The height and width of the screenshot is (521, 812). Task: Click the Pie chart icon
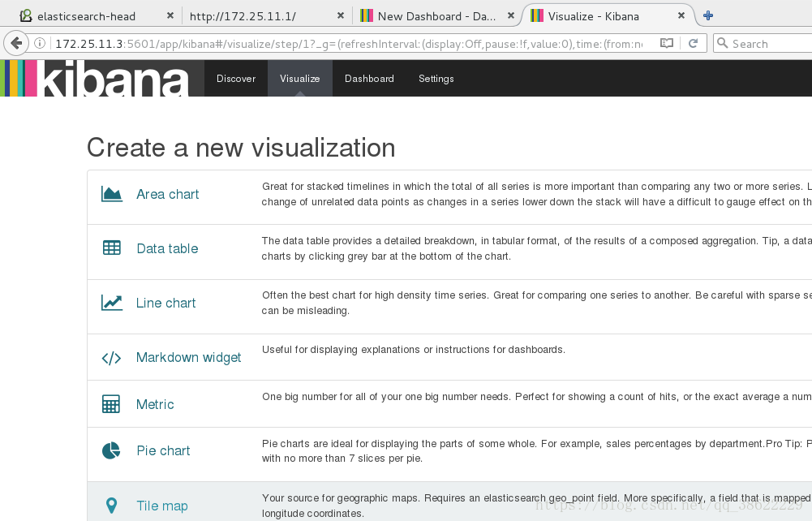click(x=111, y=450)
